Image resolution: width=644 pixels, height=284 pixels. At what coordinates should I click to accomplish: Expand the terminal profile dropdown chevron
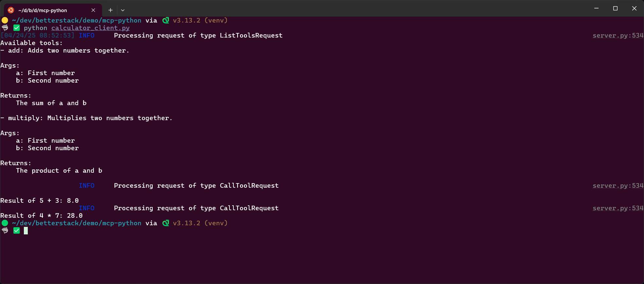point(123,10)
